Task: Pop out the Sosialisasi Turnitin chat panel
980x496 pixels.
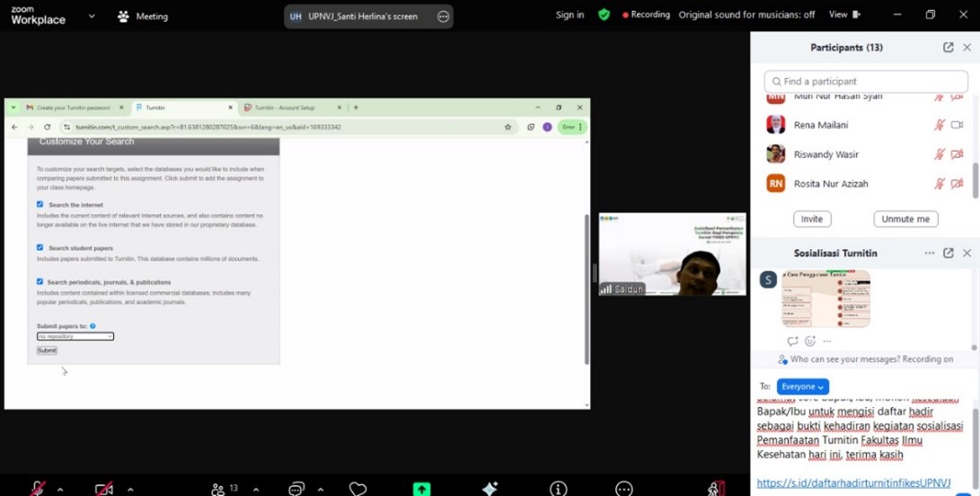Action: [949, 253]
